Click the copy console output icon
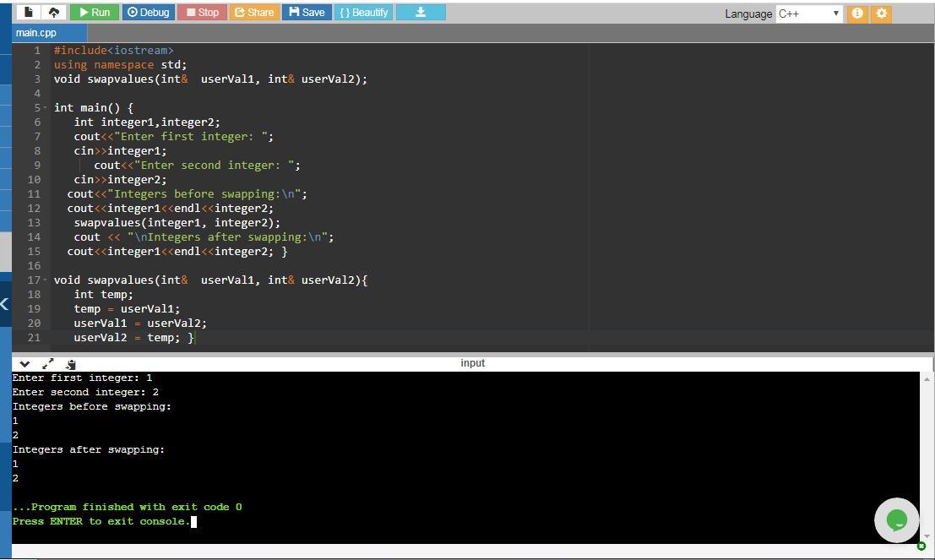 point(71,363)
